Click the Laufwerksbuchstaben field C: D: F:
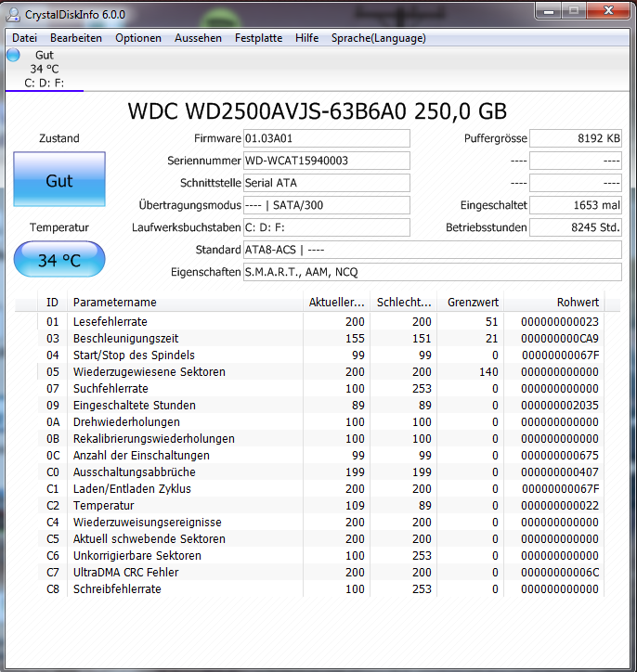The height and width of the screenshot is (672, 637). click(327, 227)
